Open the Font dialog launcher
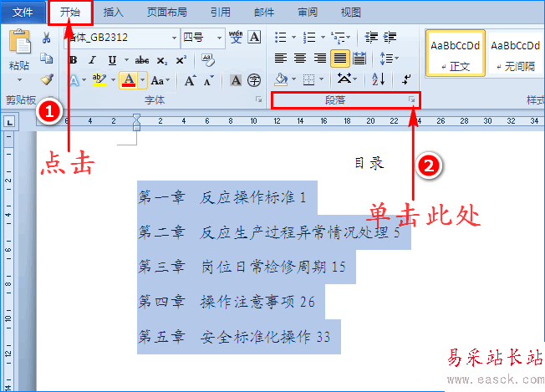 point(258,99)
